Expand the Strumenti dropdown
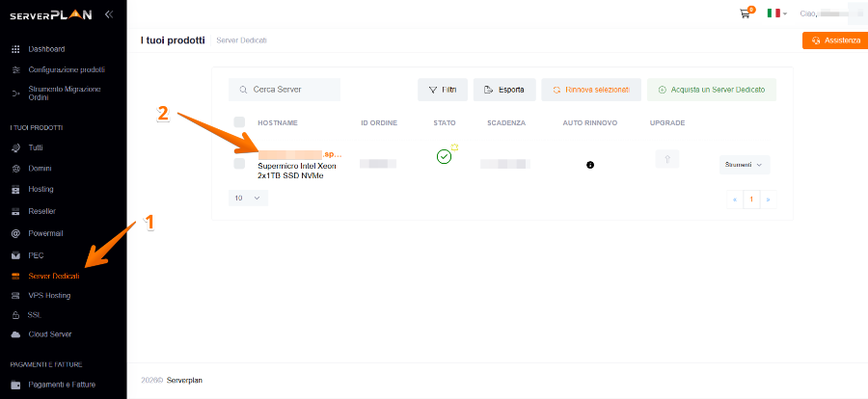The height and width of the screenshot is (399, 868). 744,165
